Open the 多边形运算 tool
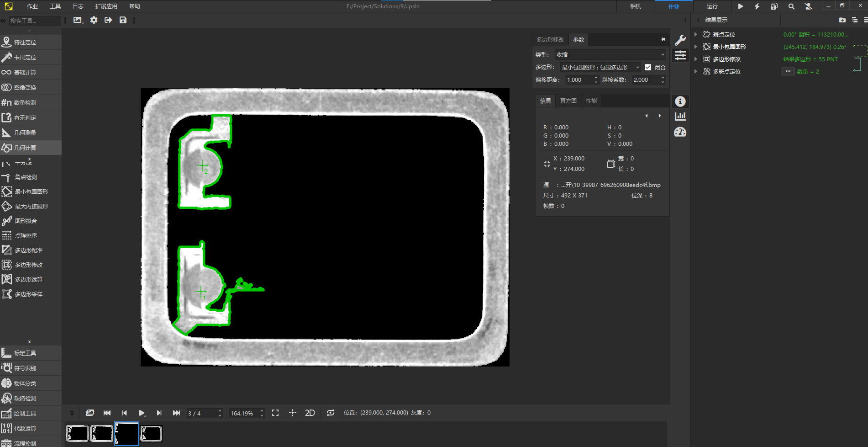Screen dimensions: 868x447 coord(28,280)
